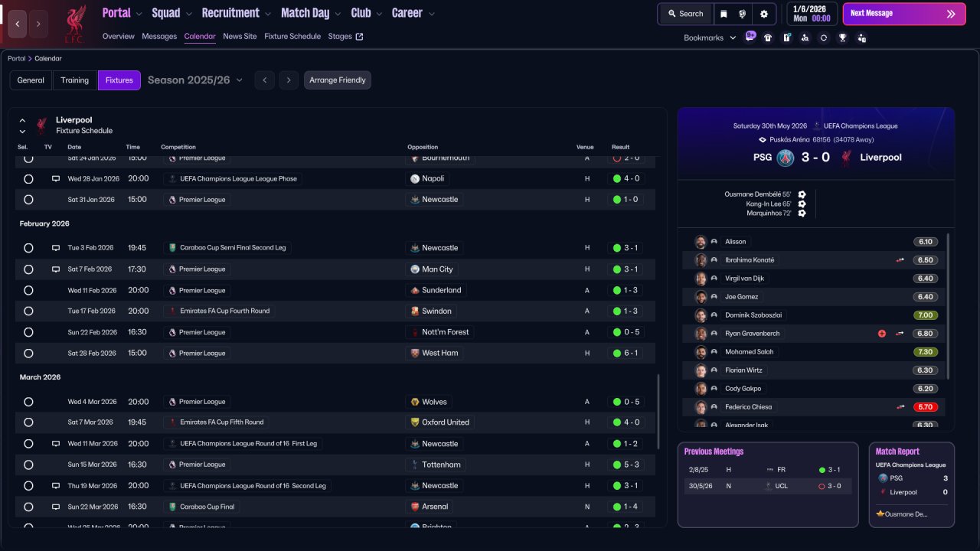Click the TV icon for Wed 11 Mar fixture
The height and width of the screenshot is (551, 980).
(x=55, y=444)
